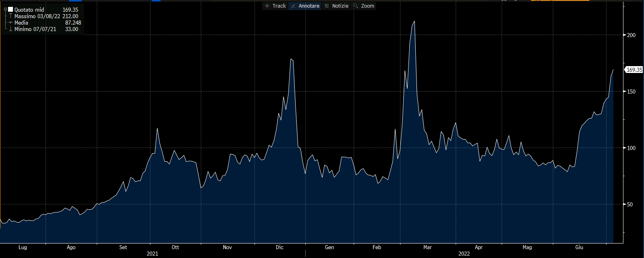644x258 pixels.
Task: Click the Nov month axis label
Action: 227,247
